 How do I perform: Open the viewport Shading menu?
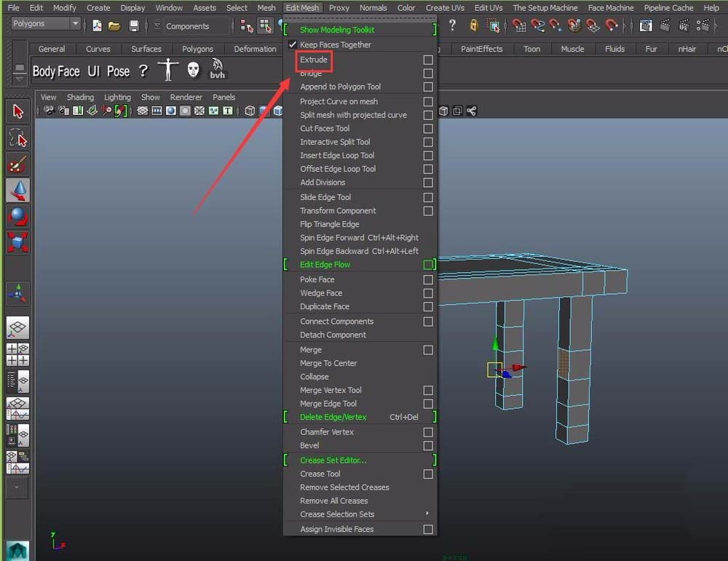[80, 97]
